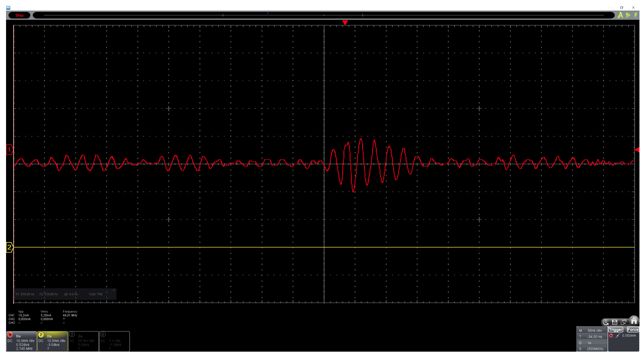Viewport: 644px width, 358px height.
Task: Open the M 50ns /div timebase setting
Action: click(x=592, y=330)
